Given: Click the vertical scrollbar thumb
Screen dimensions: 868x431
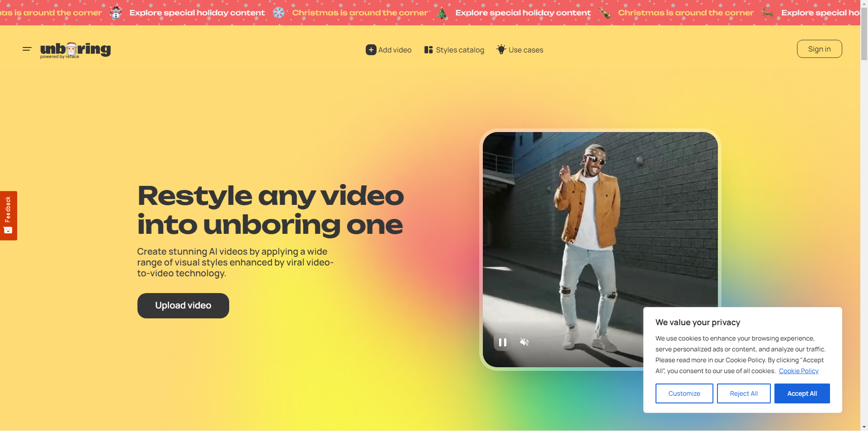Looking at the screenshot, I should (x=864, y=34).
